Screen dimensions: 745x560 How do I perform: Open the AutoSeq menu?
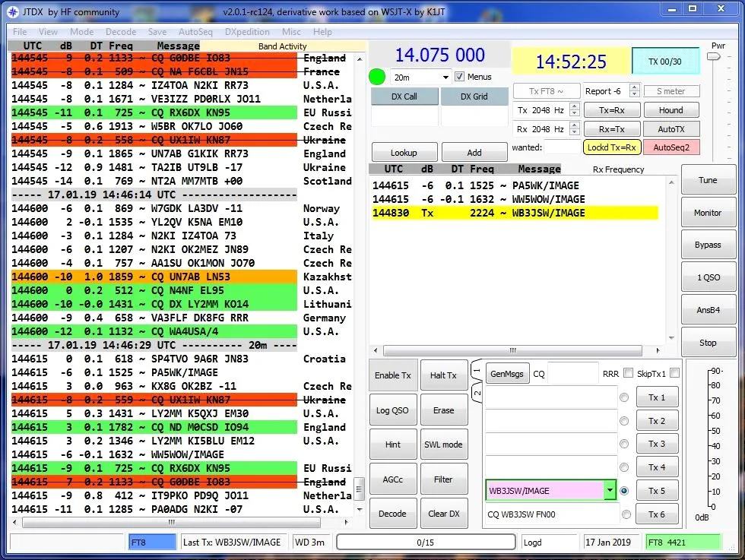tap(195, 32)
